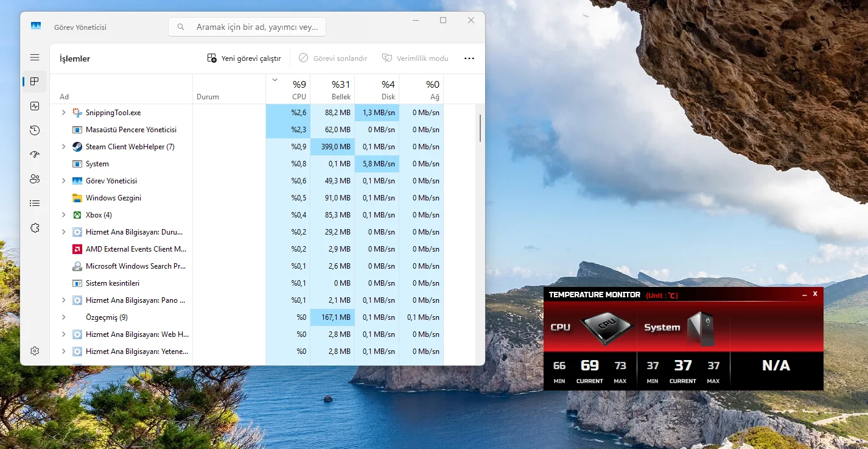Open the Startup apps page icon
Screen dimensions: 868x449
coord(35,155)
